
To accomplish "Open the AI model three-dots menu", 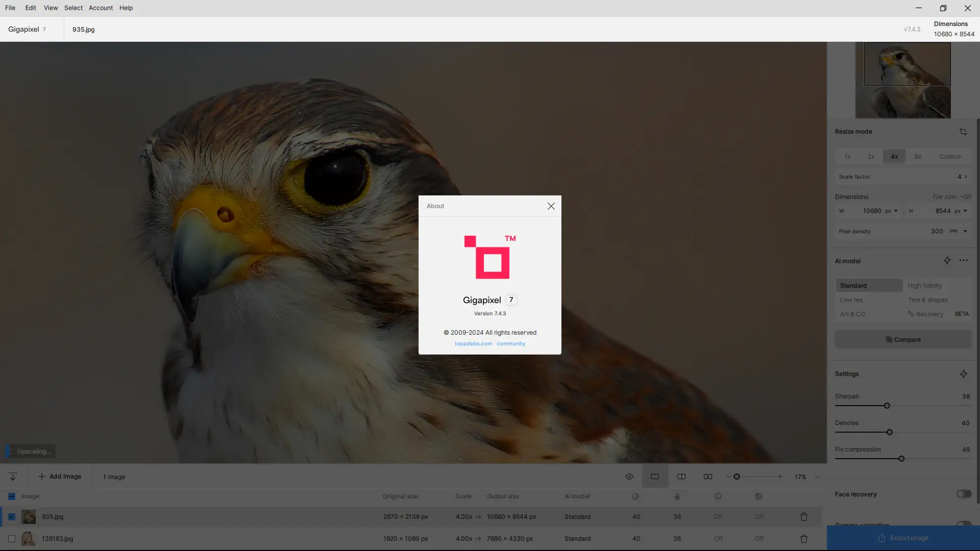I will (x=963, y=261).
